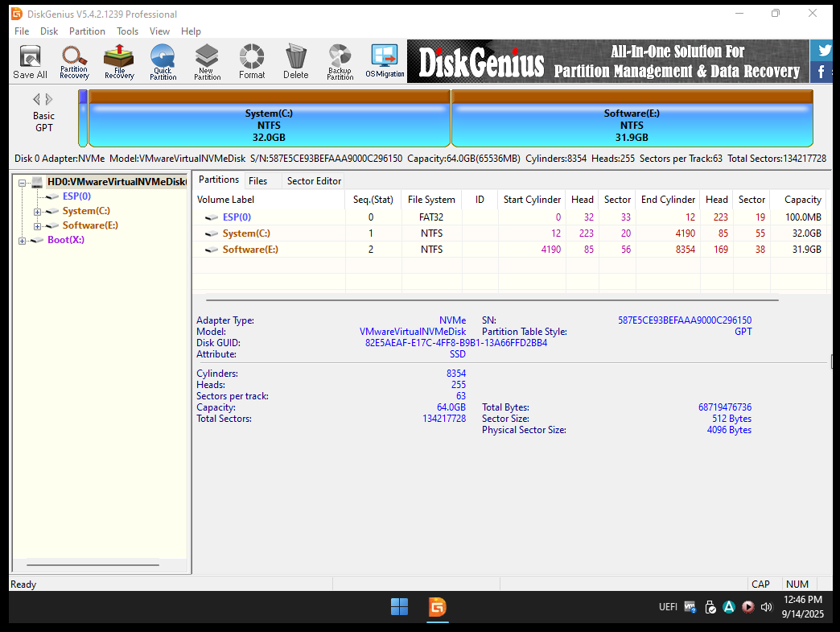Open the Help menu

tap(191, 31)
